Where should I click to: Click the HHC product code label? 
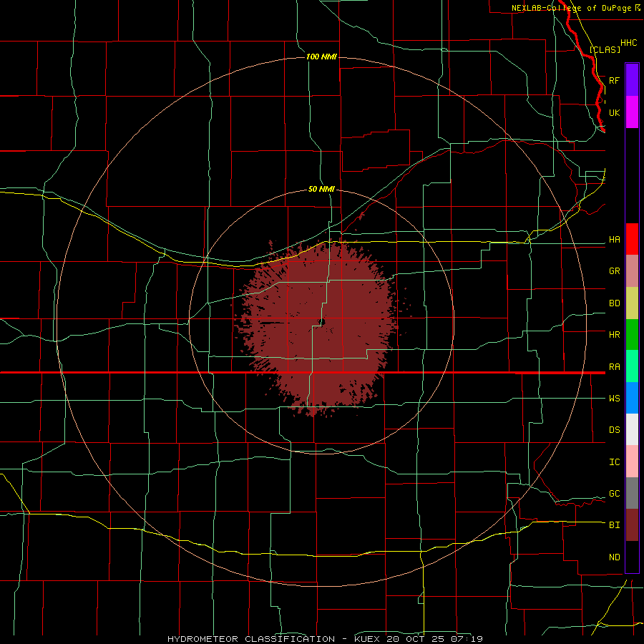(628, 43)
